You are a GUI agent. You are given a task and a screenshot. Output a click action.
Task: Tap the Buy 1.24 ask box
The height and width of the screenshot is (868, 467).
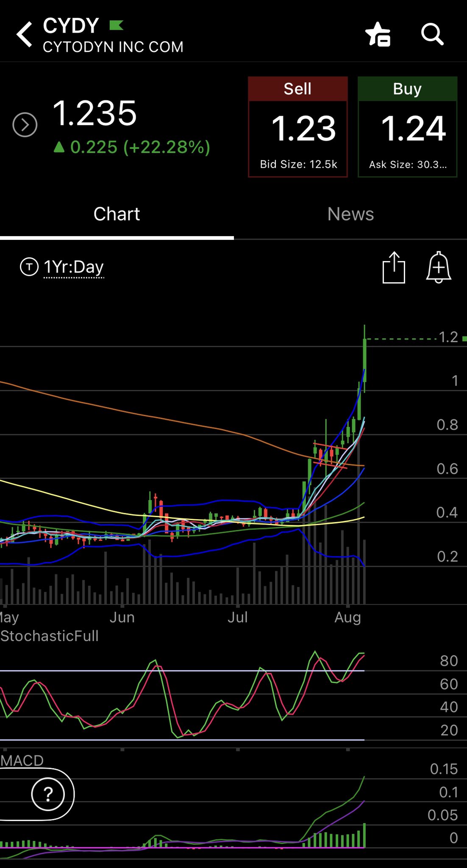tap(407, 127)
